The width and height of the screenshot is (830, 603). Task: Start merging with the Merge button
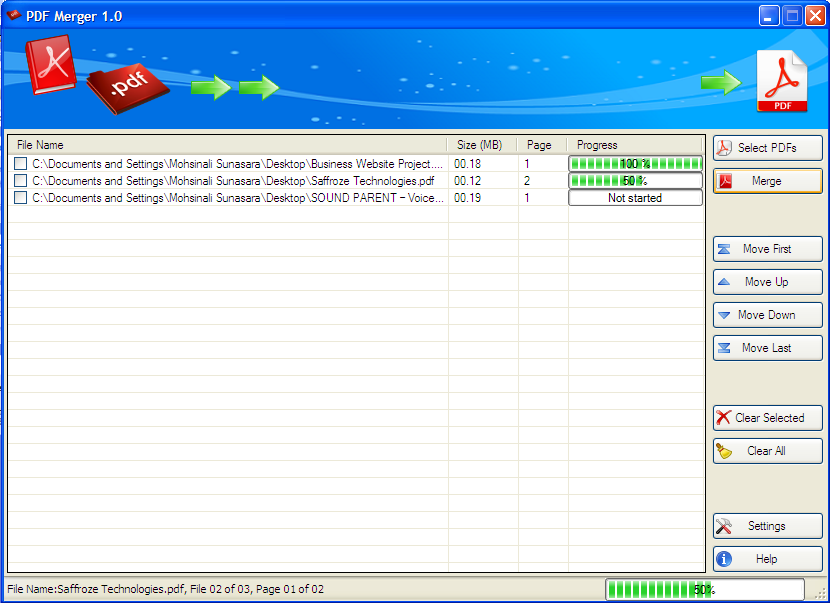(768, 181)
